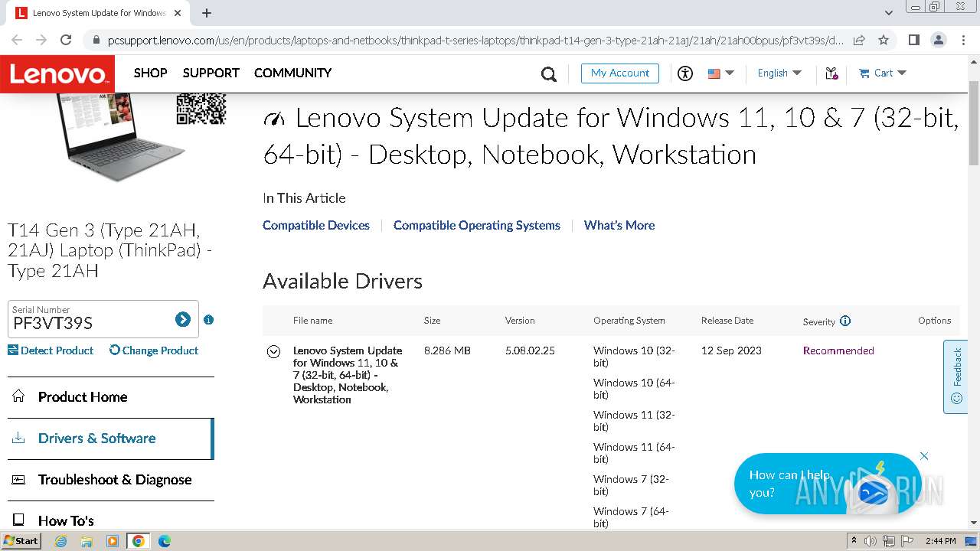The width and height of the screenshot is (980, 551).
Task: Select Drivers & Software in sidebar
Action: (x=111, y=439)
